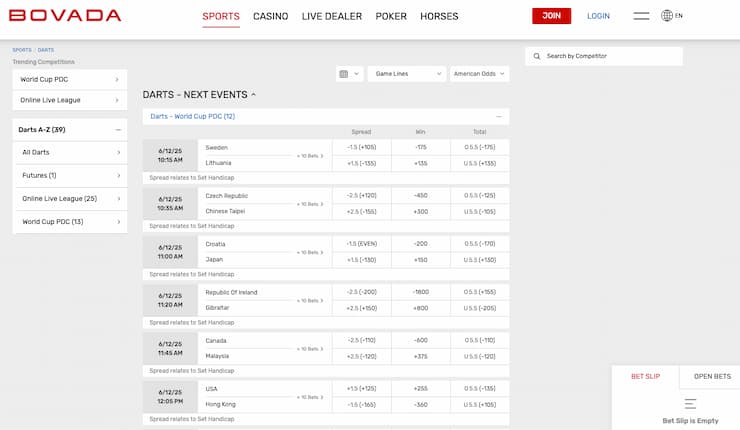Pick Gibraltar spread +2.5 (+150)
The image size is (740, 430).
point(362,308)
